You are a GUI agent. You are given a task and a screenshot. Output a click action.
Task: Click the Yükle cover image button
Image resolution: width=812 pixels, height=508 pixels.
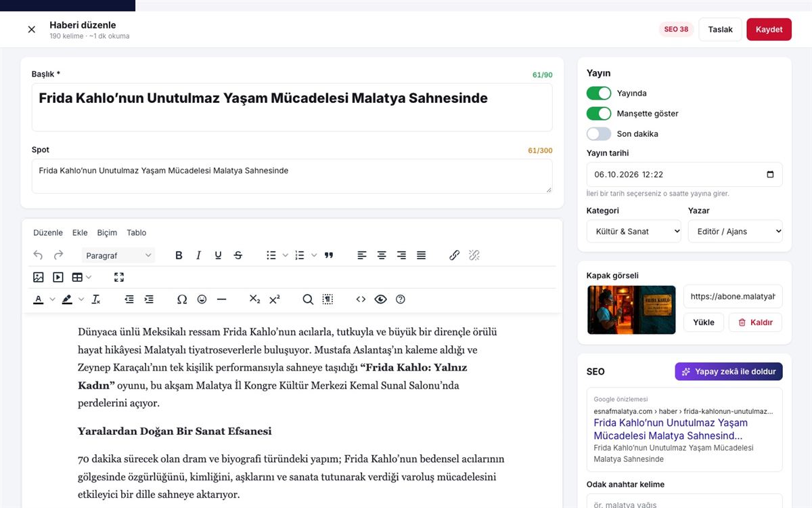point(704,322)
